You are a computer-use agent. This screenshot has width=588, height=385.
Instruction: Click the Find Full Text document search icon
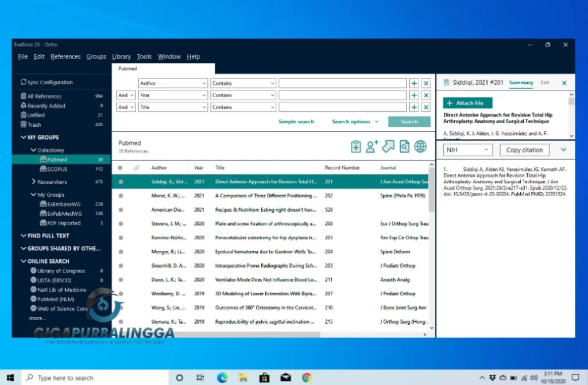(x=404, y=146)
